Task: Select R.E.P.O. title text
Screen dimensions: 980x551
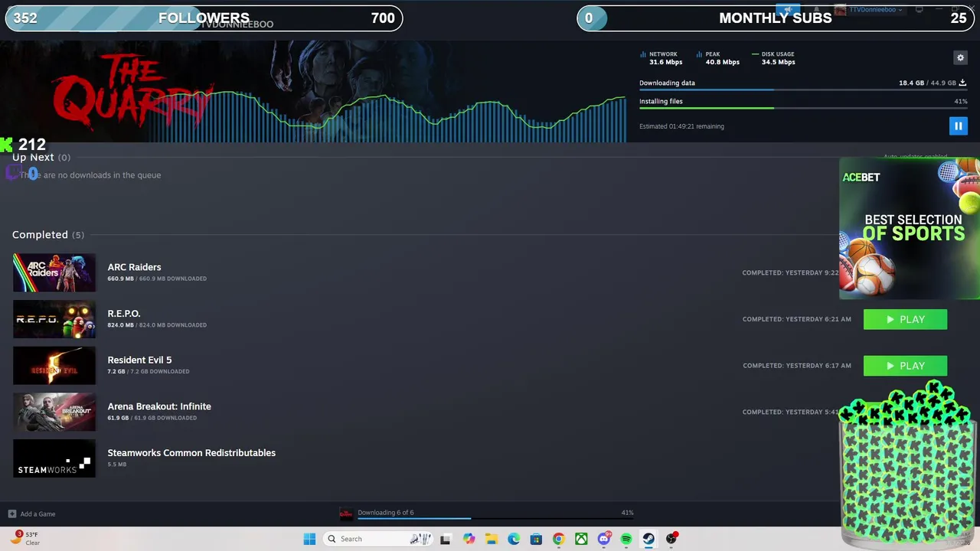Action: coord(124,314)
